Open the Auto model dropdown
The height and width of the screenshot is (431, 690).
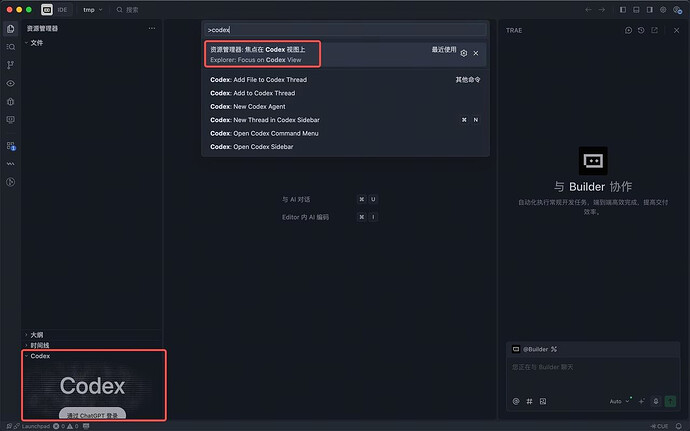[620, 402]
